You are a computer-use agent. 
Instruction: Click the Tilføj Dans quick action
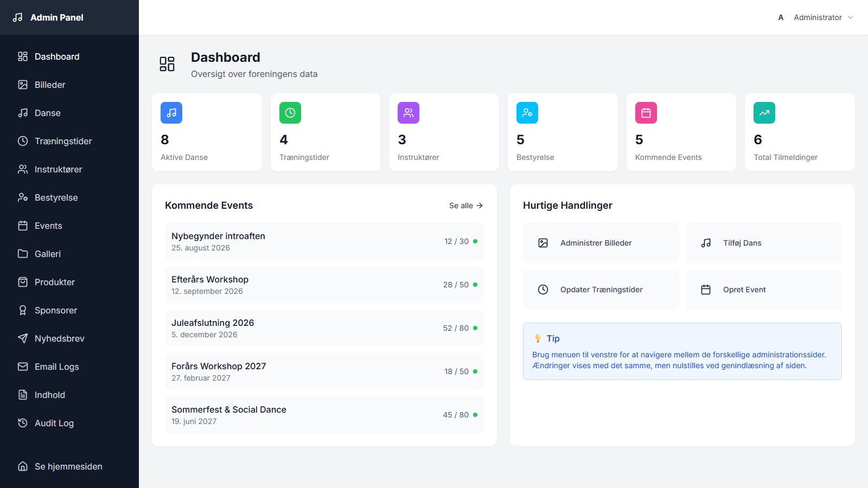[x=764, y=243]
